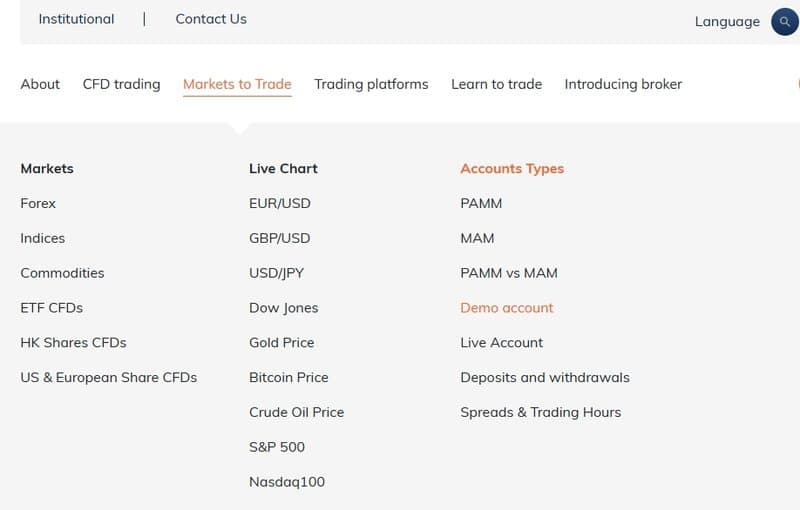
Task: View the Bitcoin Price chart
Action: point(289,377)
